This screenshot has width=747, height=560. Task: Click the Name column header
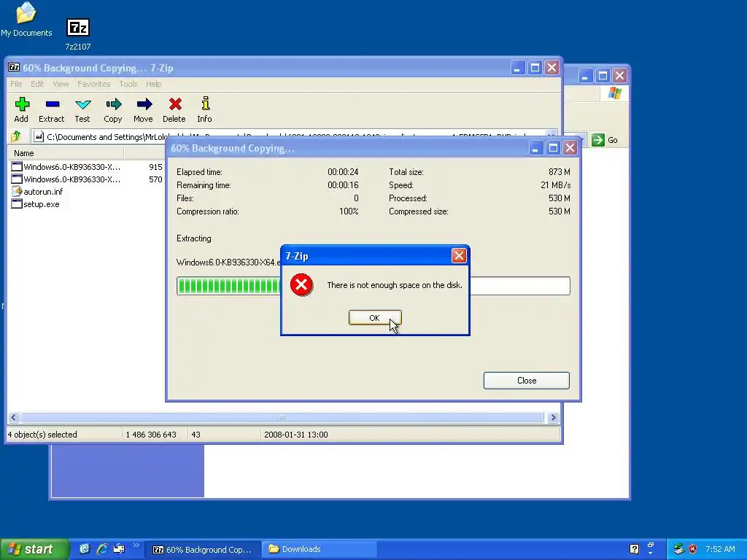(65, 153)
